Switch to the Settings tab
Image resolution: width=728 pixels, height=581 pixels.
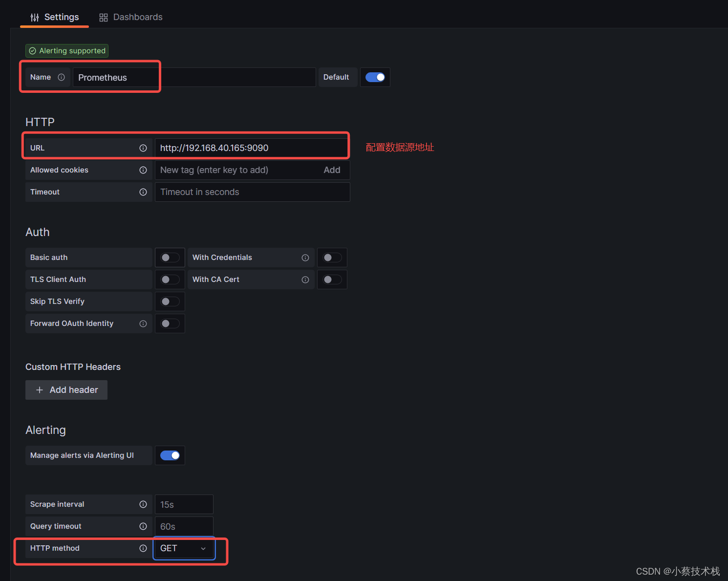[54, 17]
